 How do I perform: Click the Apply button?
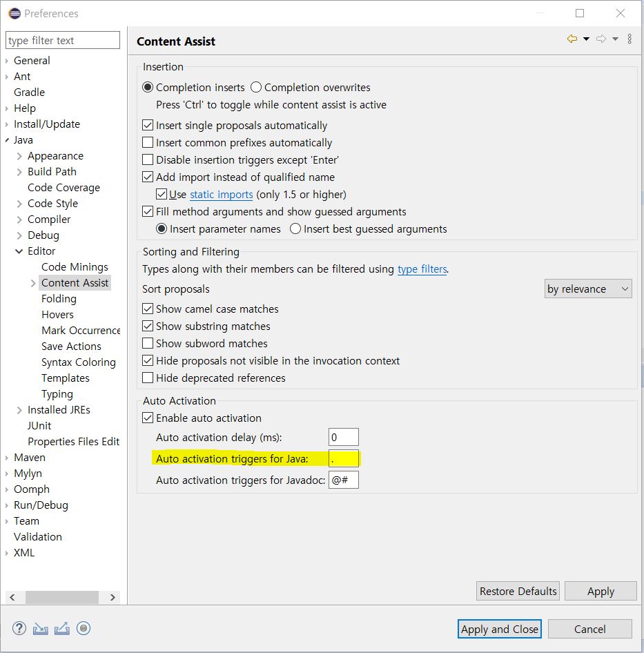click(601, 591)
